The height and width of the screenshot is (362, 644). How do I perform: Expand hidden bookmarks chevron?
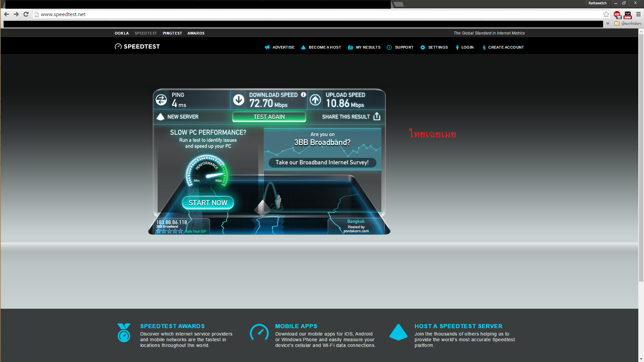click(x=608, y=23)
